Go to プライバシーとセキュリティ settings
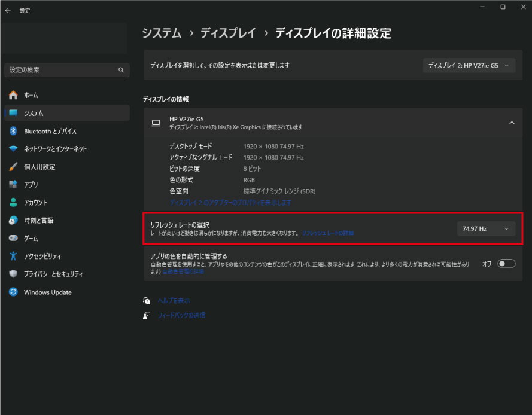 coord(53,274)
